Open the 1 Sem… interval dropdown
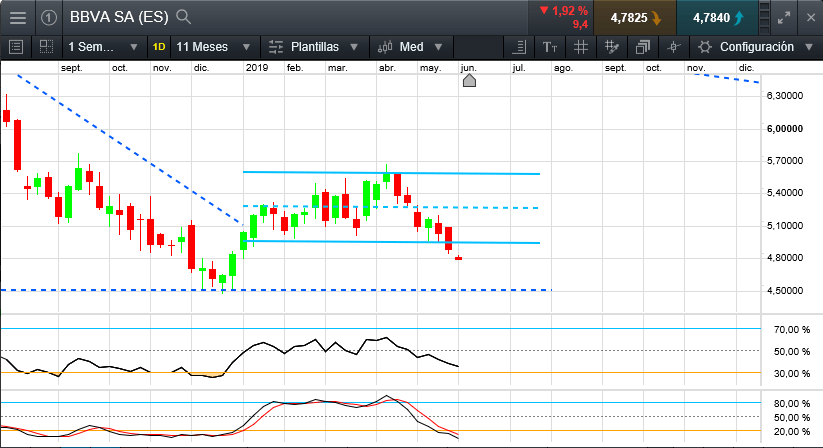The image size is (823, 448). [102, 47]
